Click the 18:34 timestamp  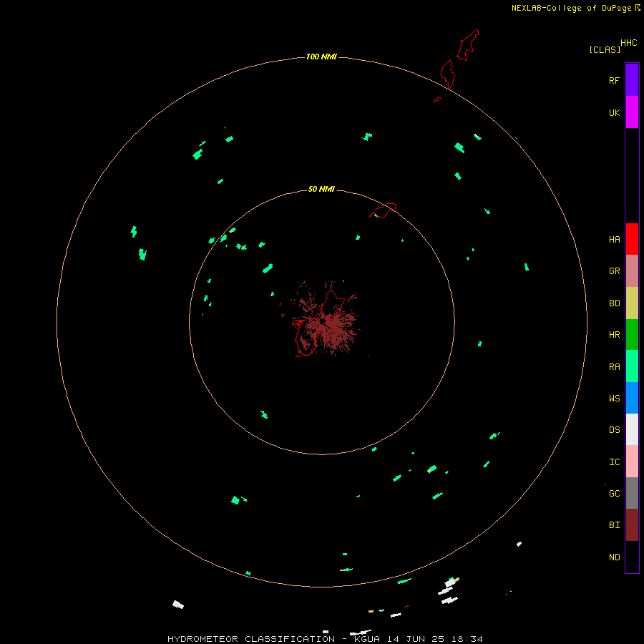(x=467, y=639)
